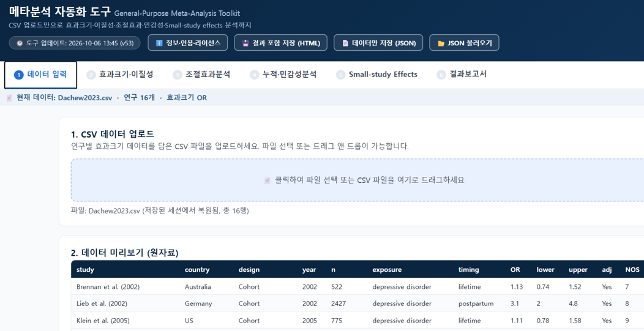Viewport: 644px width, 331px height.
Task: Click the CSV file drop zone
Action: (x=358, y=180)
